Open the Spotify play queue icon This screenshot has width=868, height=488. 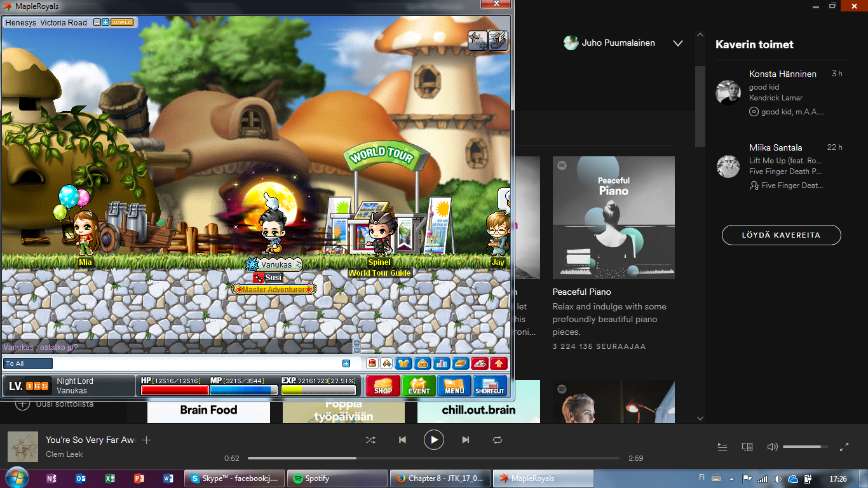tap(722, 447)
